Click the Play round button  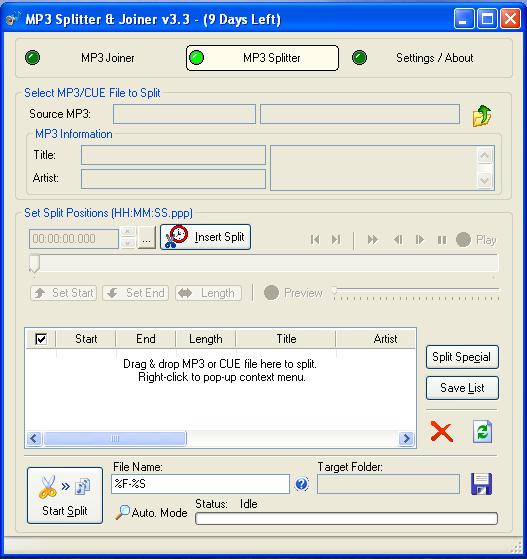pyautogui.click(x=463, y=240)
